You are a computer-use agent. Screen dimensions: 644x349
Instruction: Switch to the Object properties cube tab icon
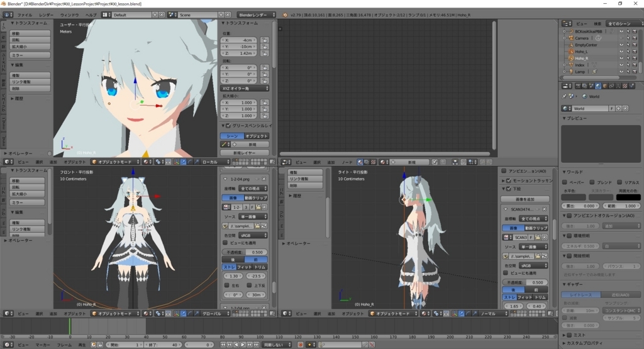pos(604,86)
